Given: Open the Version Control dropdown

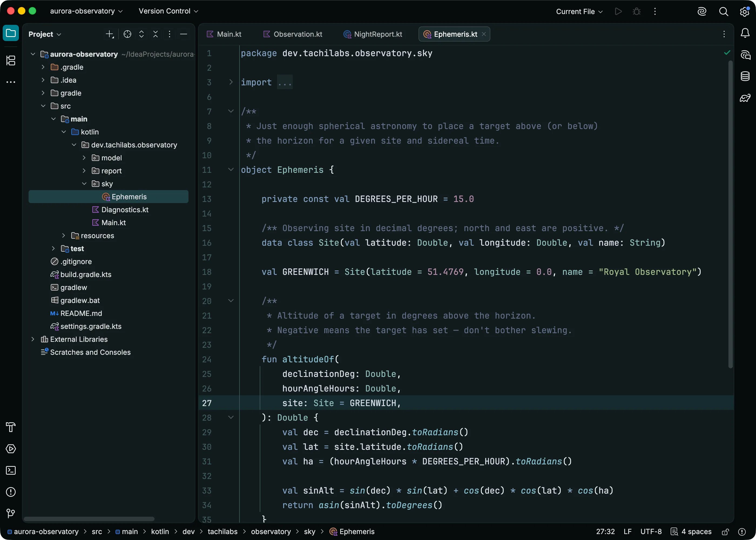Looking at the screenshot, I should (x=168, y=11).
